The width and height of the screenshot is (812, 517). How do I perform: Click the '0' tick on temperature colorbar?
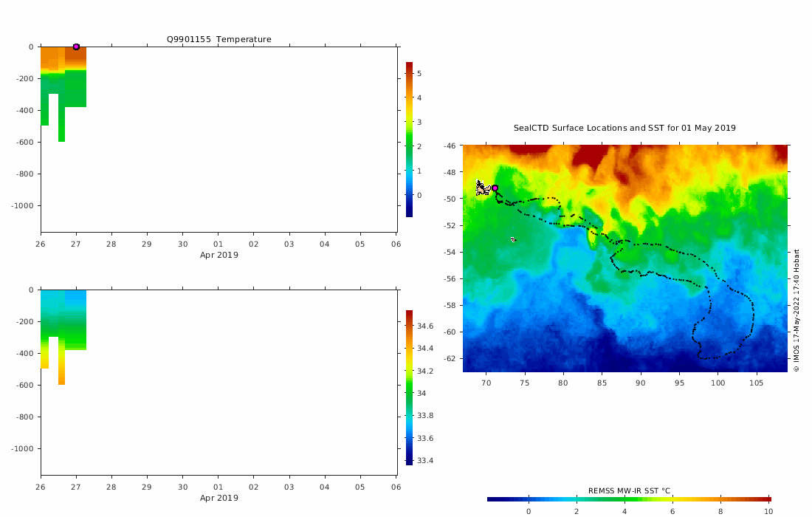coord(419,195)
